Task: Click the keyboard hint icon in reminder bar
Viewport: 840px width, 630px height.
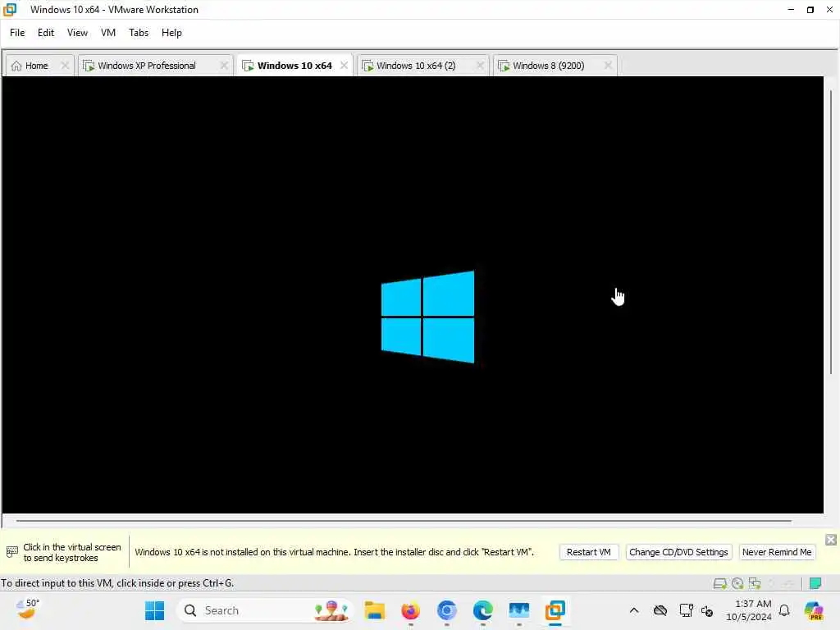Action: (11, 552)
